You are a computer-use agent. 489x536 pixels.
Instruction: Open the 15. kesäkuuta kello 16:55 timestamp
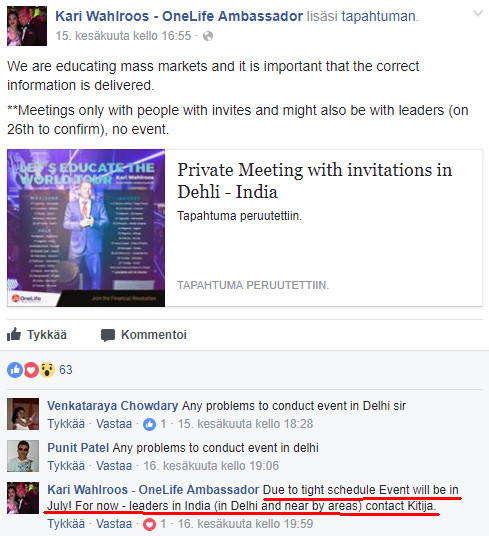(123, 36)
